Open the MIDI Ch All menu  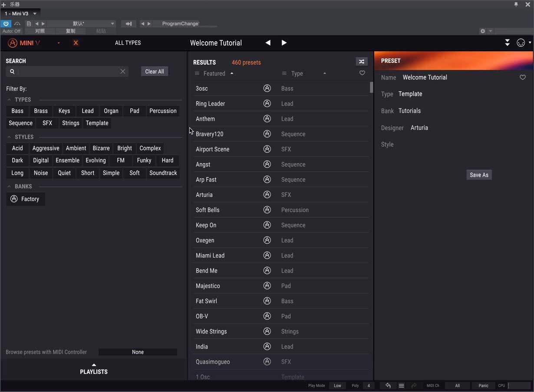457,385
